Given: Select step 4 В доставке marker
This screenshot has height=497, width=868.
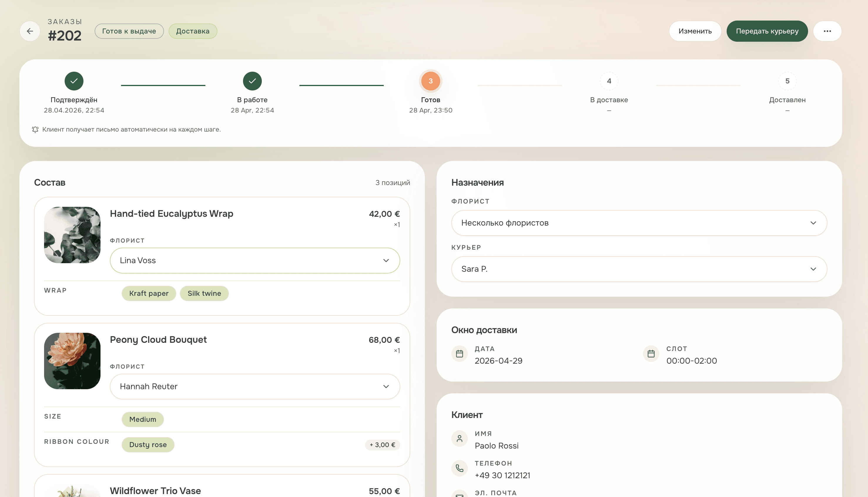Looking at the screenshot, I should (x=609, y=81).
